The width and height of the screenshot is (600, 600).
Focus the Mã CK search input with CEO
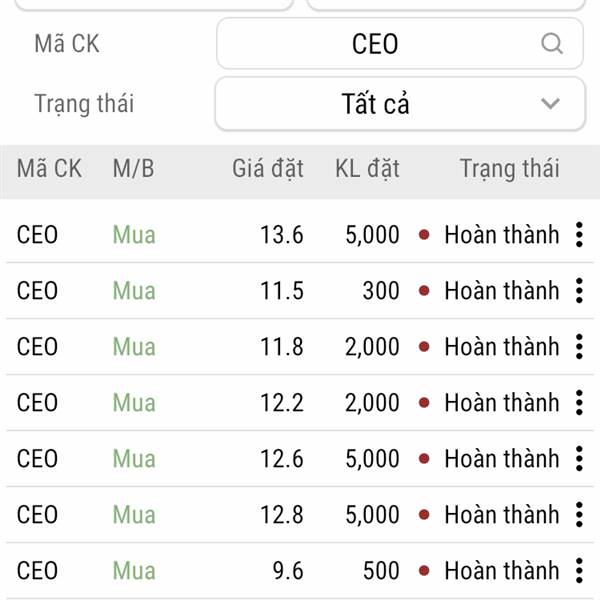click(x=400, y=44)
